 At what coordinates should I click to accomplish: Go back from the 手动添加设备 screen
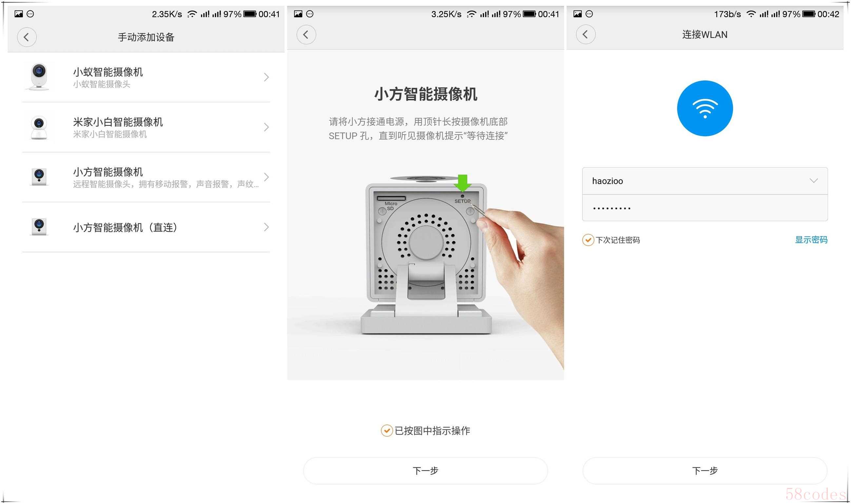[x=27, y=37]
